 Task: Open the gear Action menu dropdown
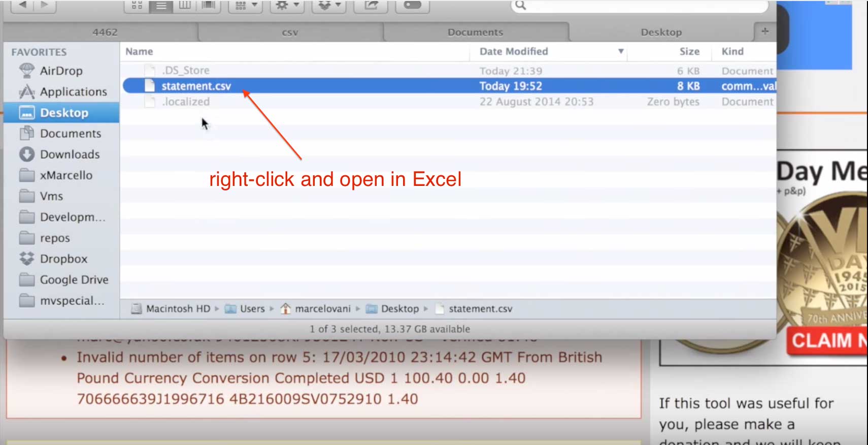pos(287,5)
